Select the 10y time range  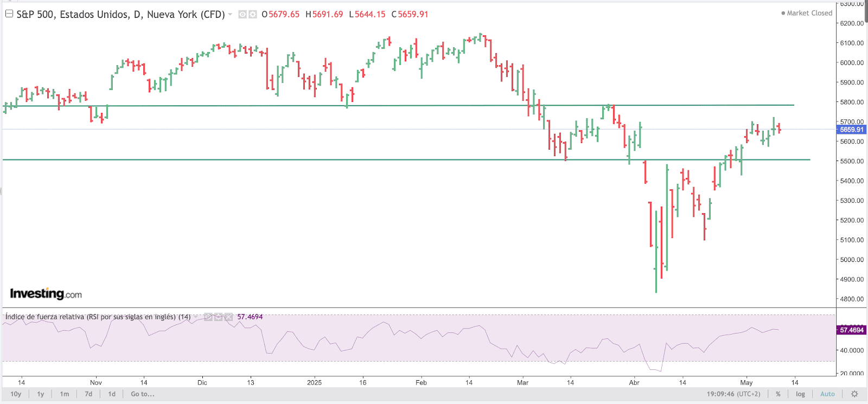tap(16, 394)
